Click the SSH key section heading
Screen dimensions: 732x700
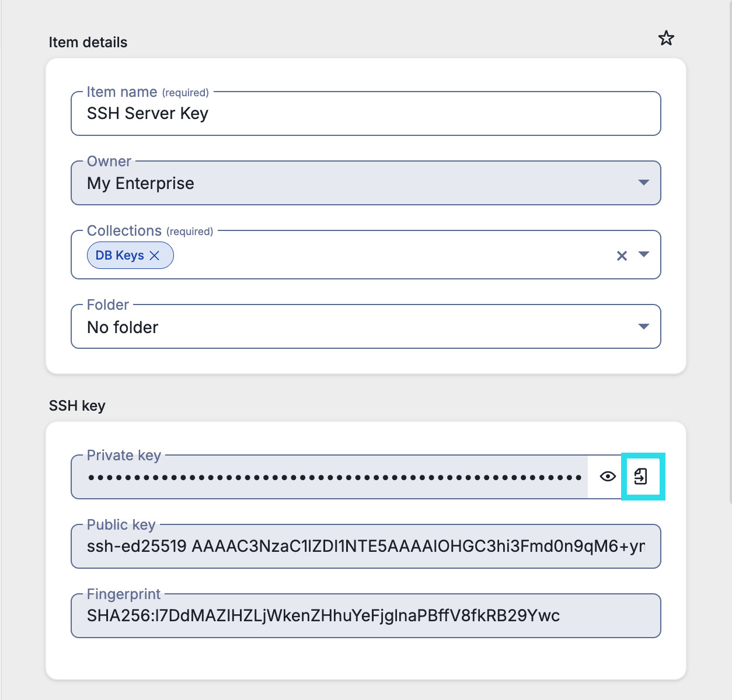pos(77,406)
